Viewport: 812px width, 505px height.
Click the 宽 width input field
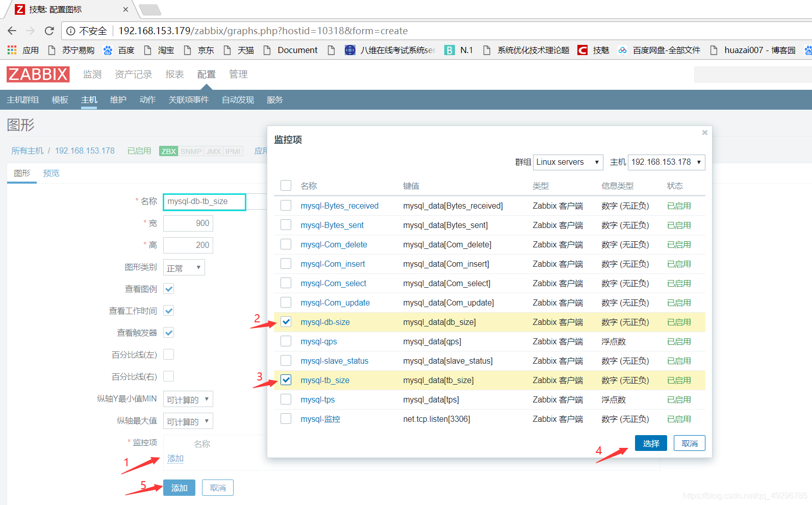[188, 223]
